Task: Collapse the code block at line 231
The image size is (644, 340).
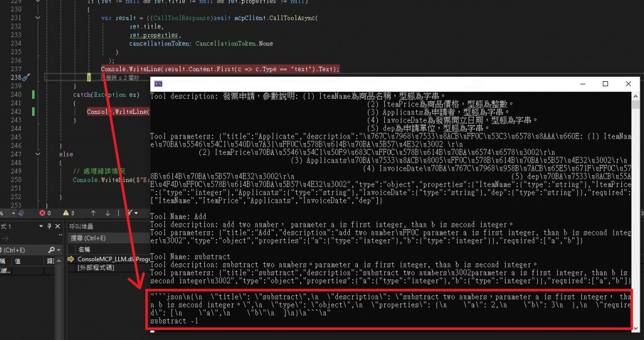Action: click(38, 18)
